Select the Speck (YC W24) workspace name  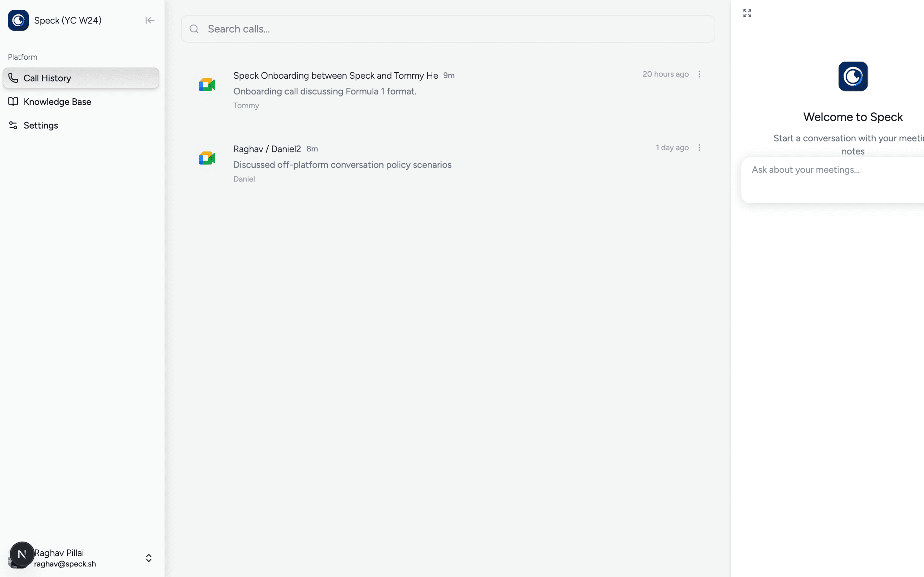click(67, 21)
